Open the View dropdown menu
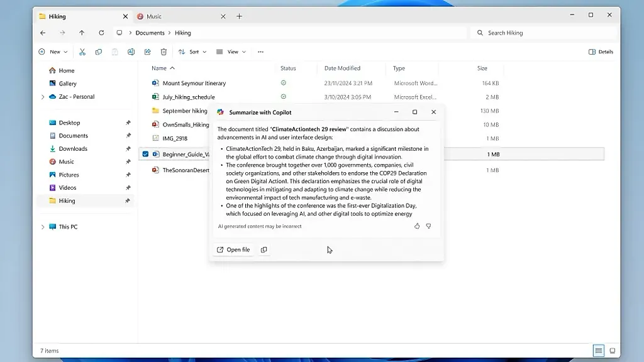The height and width of the screenshot is (362, 644). click(x=231, y=52)
